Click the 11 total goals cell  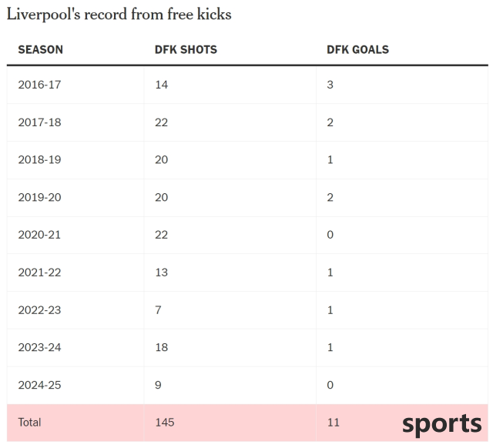pyautogui.click(x=334, y=423)
